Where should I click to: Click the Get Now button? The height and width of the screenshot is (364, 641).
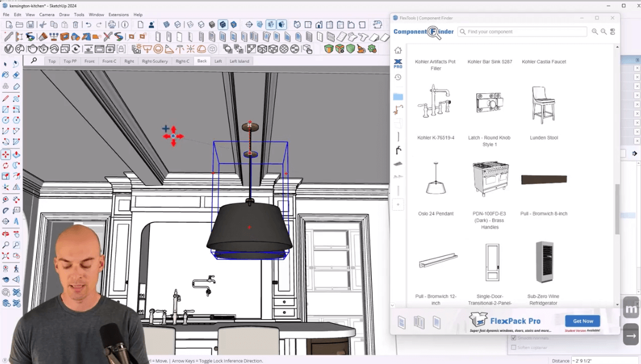pyautogui.click(x=583, y=321)
